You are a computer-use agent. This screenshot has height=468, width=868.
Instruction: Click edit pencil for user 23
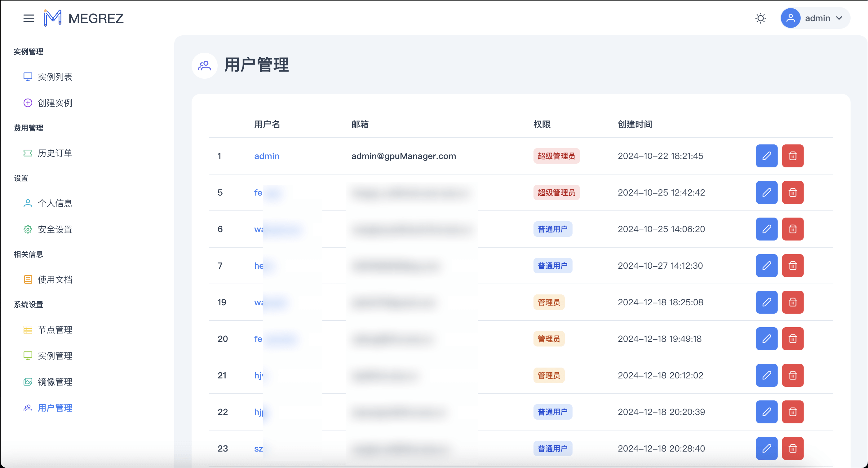(x=767, y=448)
